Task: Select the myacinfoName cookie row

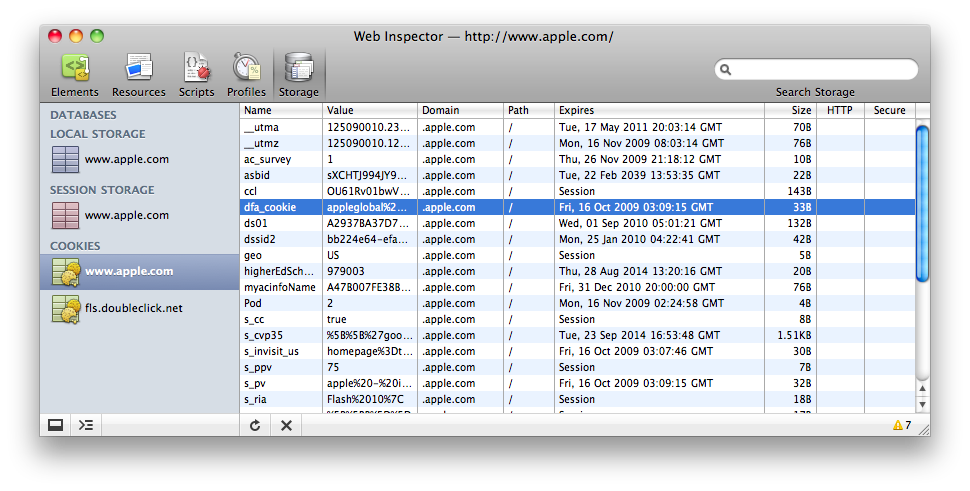Action: point(577,288)
